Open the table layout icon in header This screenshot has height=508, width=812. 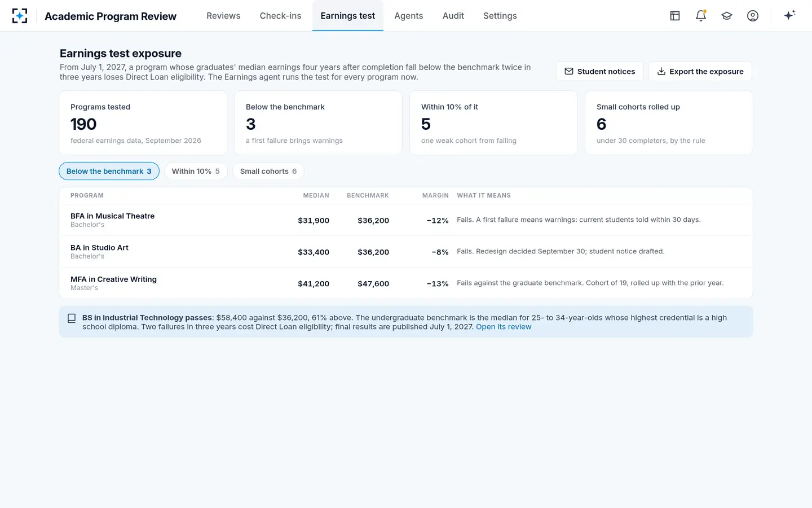675,16
